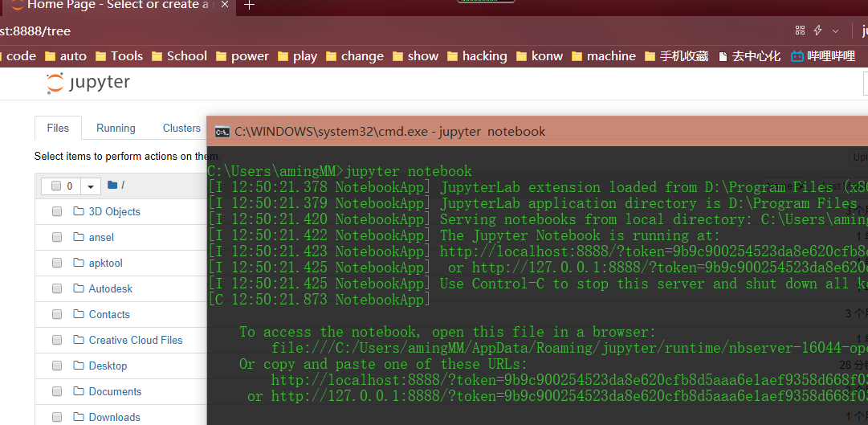This screenshot has height=425, width=868.
Task: Open the Downloads folder link
Action: (115, 417)
